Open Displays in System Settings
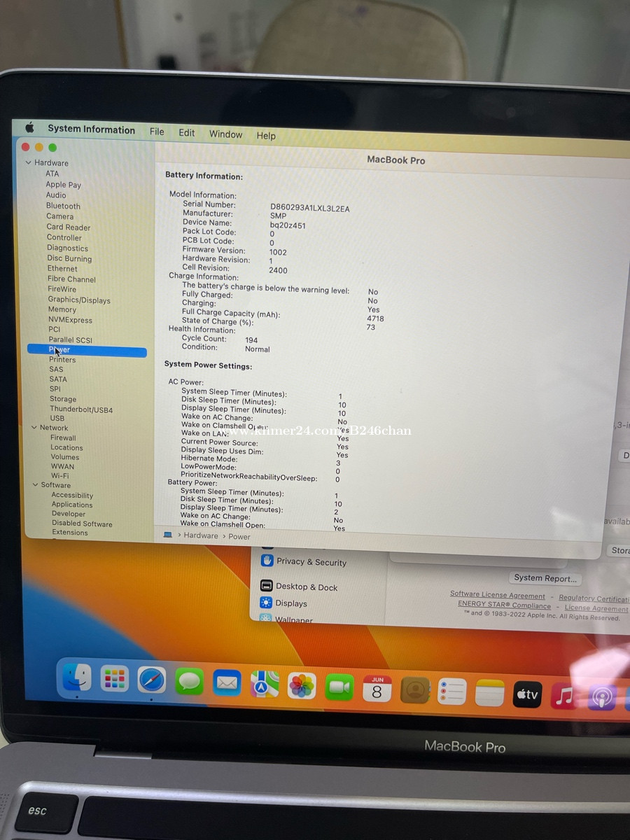The width and height of the screenshot is (630, 840). pos(283,603)
